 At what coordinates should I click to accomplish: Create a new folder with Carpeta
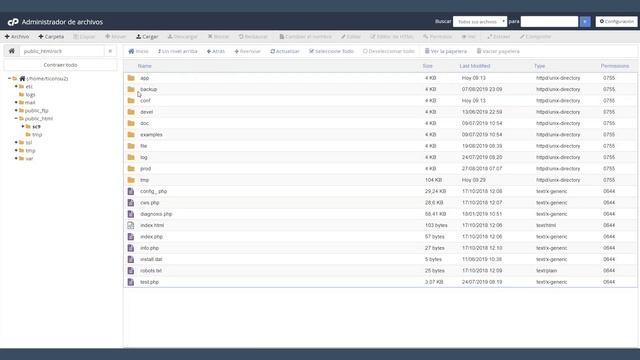pyautogui.click(x=51, y=36)
